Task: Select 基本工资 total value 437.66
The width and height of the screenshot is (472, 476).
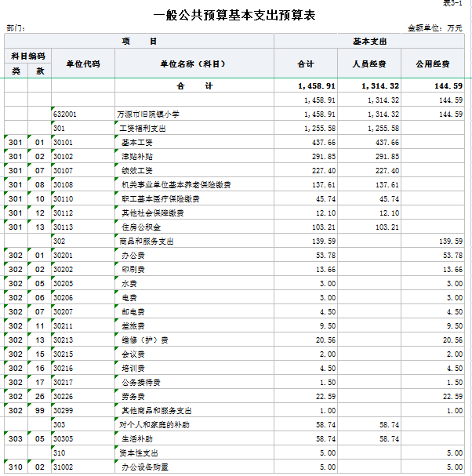Action: coord(306,143)
